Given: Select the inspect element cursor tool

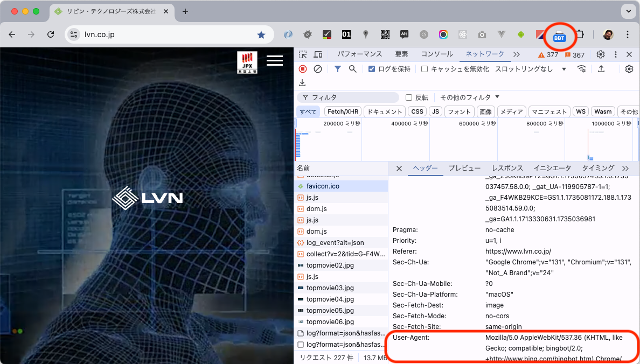Looking at the screenshot, I should click(303, 54).
